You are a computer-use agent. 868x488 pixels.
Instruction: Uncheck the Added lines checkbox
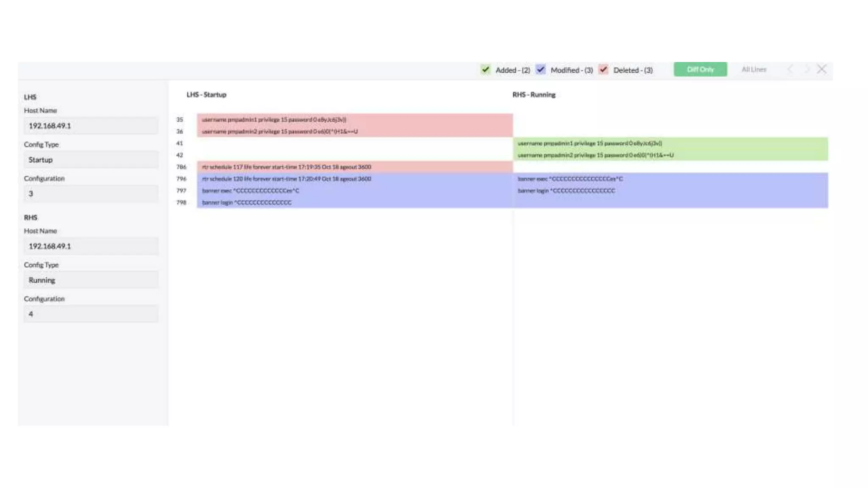point(485,69)
